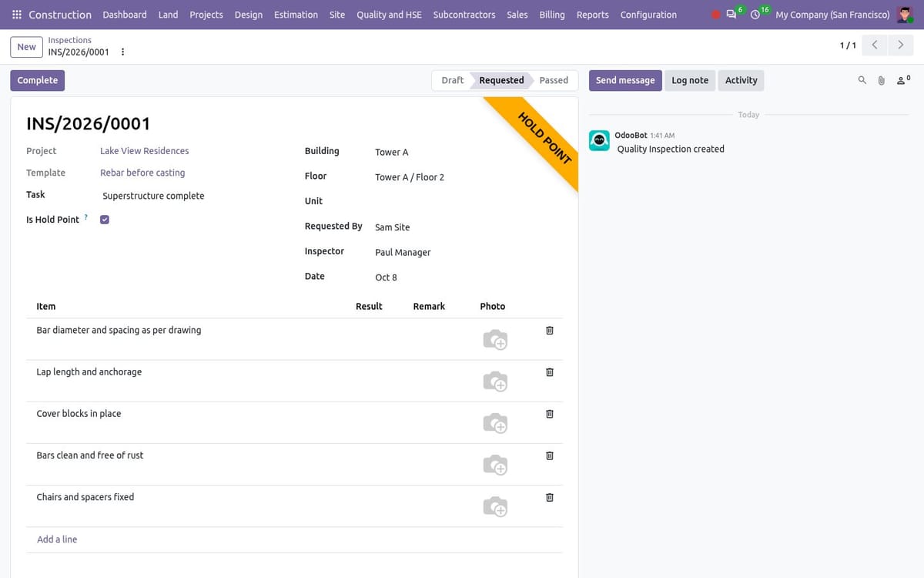Add photo for Bars clean and free of rust
The height and width of the screenshot is (578, 924).
495,465
